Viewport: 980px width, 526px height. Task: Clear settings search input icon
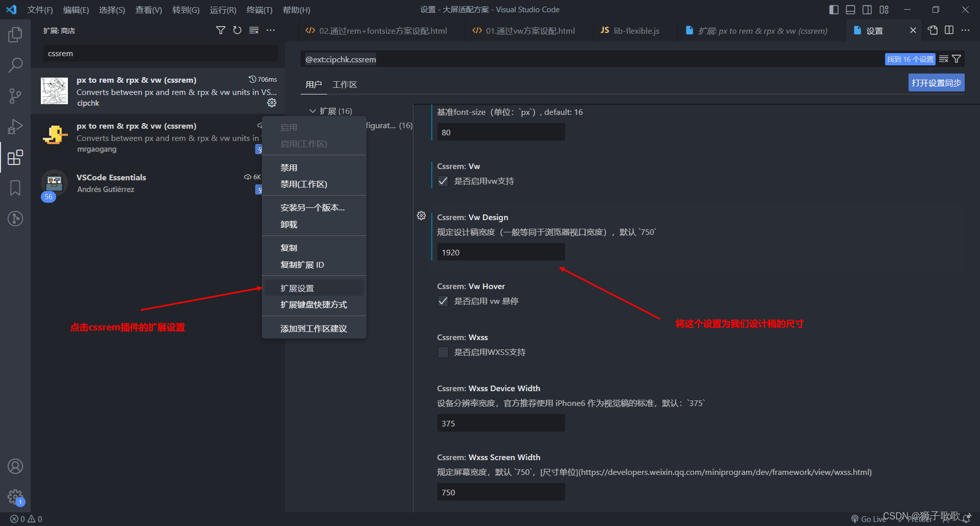coord(944,59)
